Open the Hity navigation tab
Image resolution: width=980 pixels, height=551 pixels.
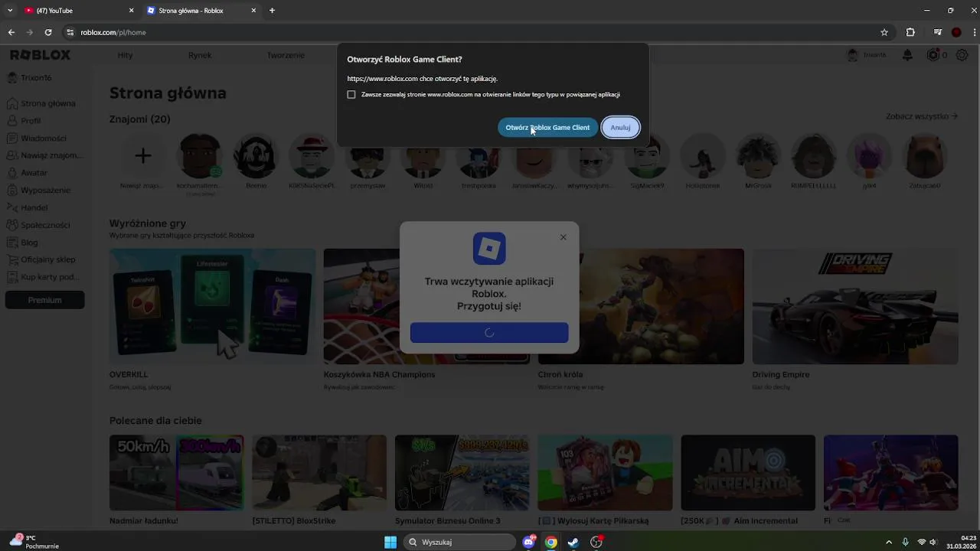coord(125,55)
